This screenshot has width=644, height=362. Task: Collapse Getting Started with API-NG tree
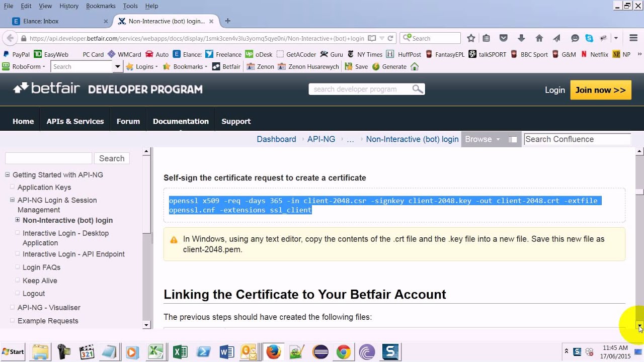[x=7, y=175]
